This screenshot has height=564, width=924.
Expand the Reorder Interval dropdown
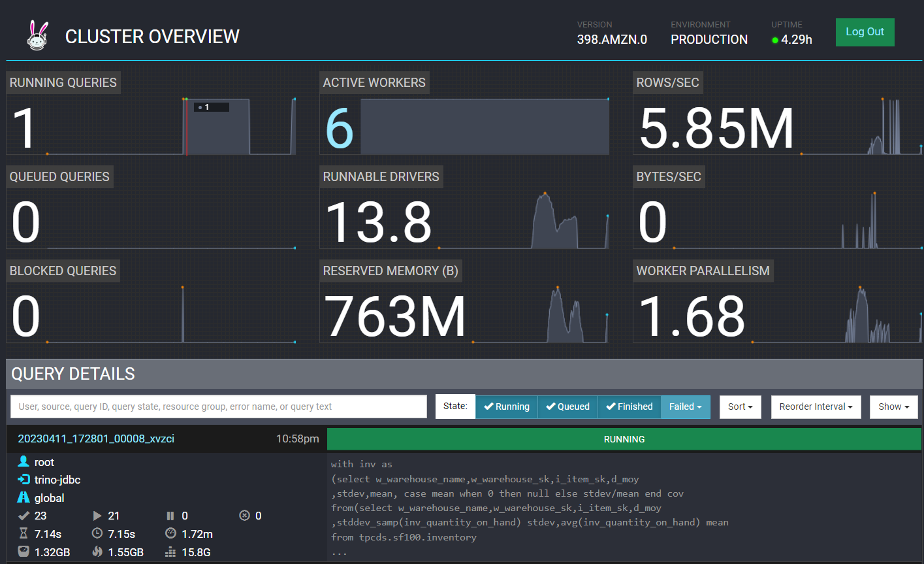(x=816, y=406)
